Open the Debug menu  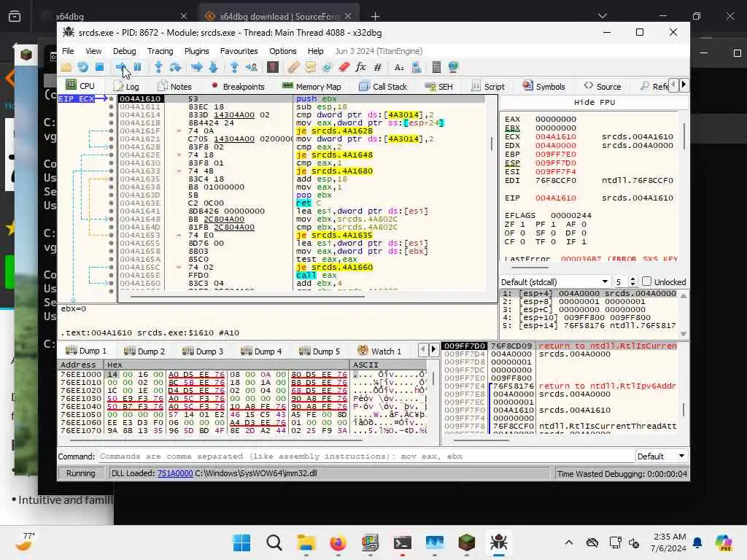tap(124, 51)
